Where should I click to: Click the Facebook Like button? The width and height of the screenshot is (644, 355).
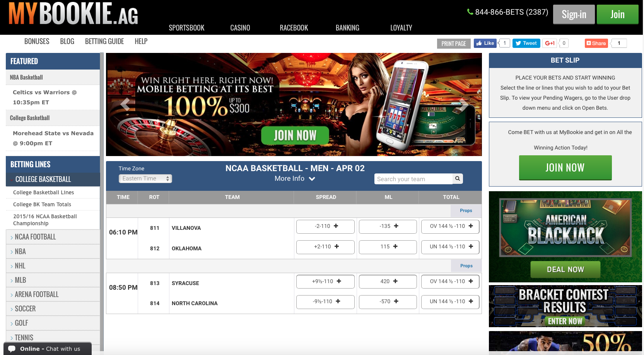click(485, 43)
